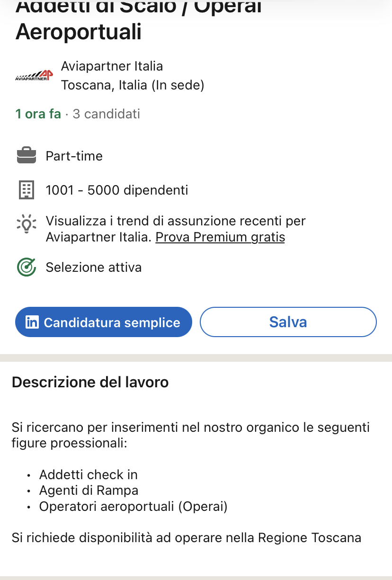Click the 1001 - 5000 dipendenti text
The width and height of the screenshot is (392, 580).
point(117,190)
